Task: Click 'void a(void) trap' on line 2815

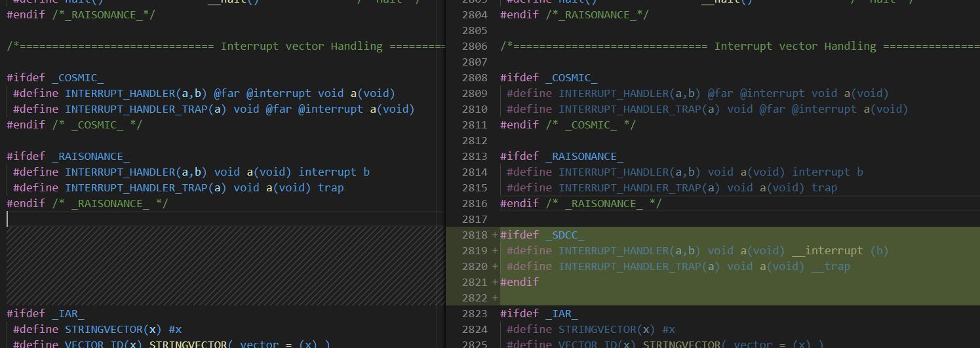Action: (782, 187)
